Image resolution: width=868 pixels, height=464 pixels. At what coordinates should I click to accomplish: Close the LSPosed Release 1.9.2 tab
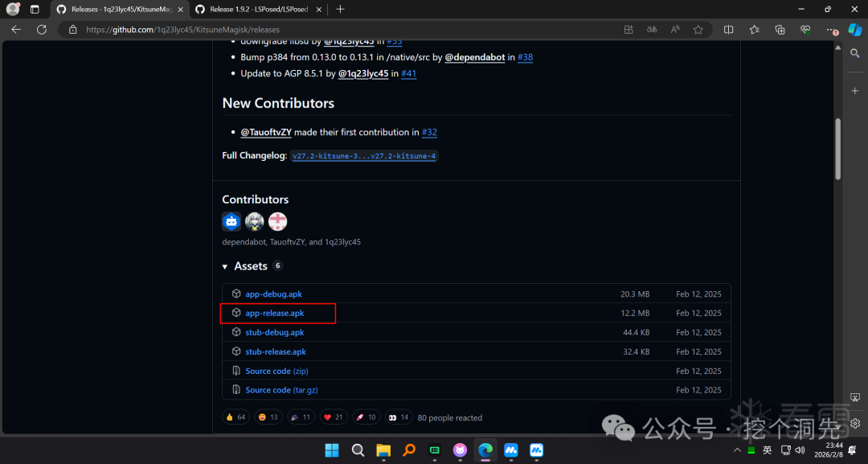318,10
